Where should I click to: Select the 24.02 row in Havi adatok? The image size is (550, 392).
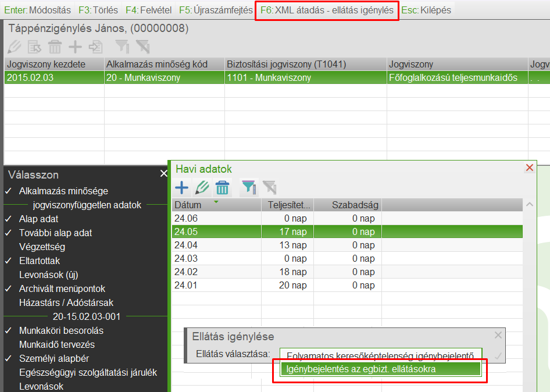[347, 272]
